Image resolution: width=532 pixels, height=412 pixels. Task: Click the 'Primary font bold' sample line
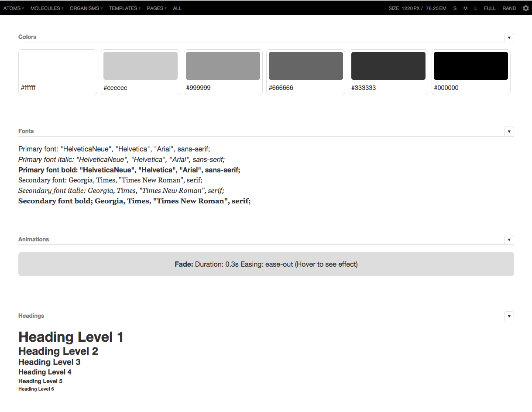(129, 170)
